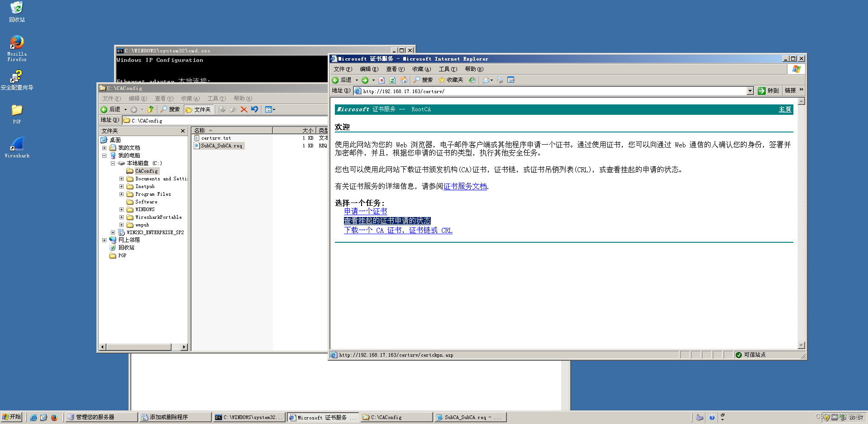
Task: Open IE 编辑(E) menu
Action: pyautogui.click(x=369, y=69)
